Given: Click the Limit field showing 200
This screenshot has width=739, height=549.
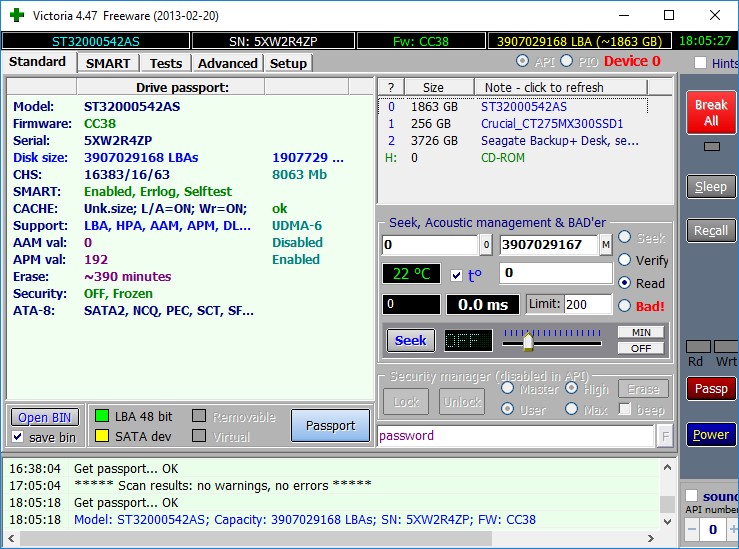Looking at the screenshot, I should (x=587, y=304).
